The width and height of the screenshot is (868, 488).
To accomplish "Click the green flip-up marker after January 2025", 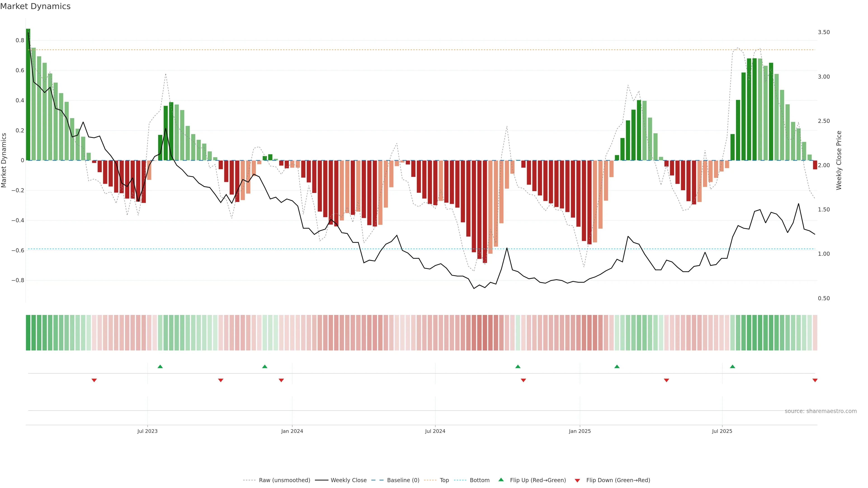I will click(x=617, y=366).
